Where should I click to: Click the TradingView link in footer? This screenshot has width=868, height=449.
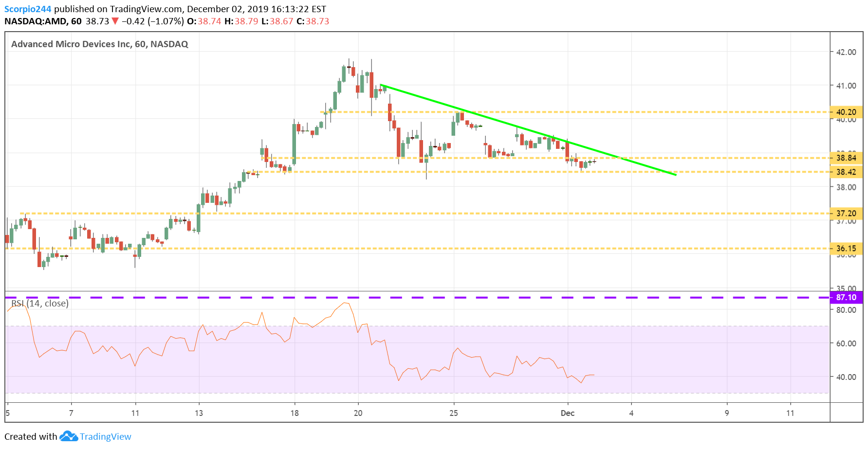pos(106,436)
